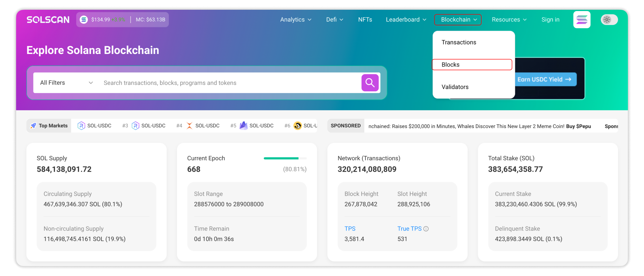The height and width of the screenshot is (276, 644).
Task: Click the Top Markets rocket icon
Action: [x=33, y=126]
